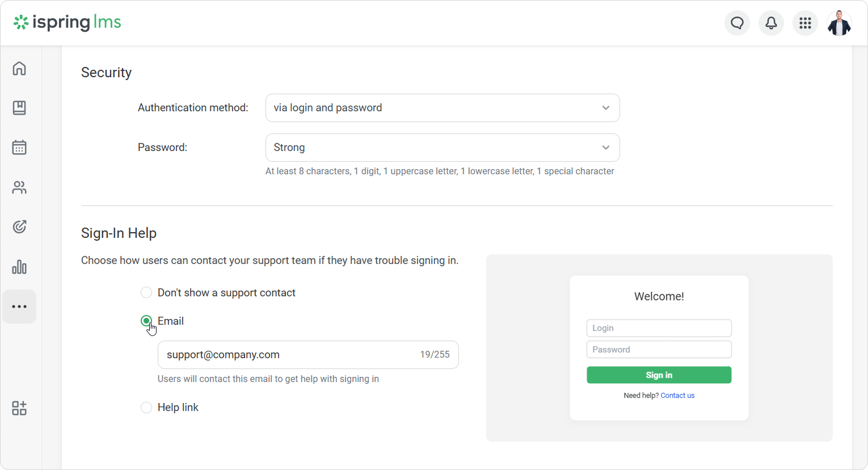Viewport: 868px width, 470px height.
Task: Click the green Sign in button
Action: pyautogui.click(x=659, y=375)
